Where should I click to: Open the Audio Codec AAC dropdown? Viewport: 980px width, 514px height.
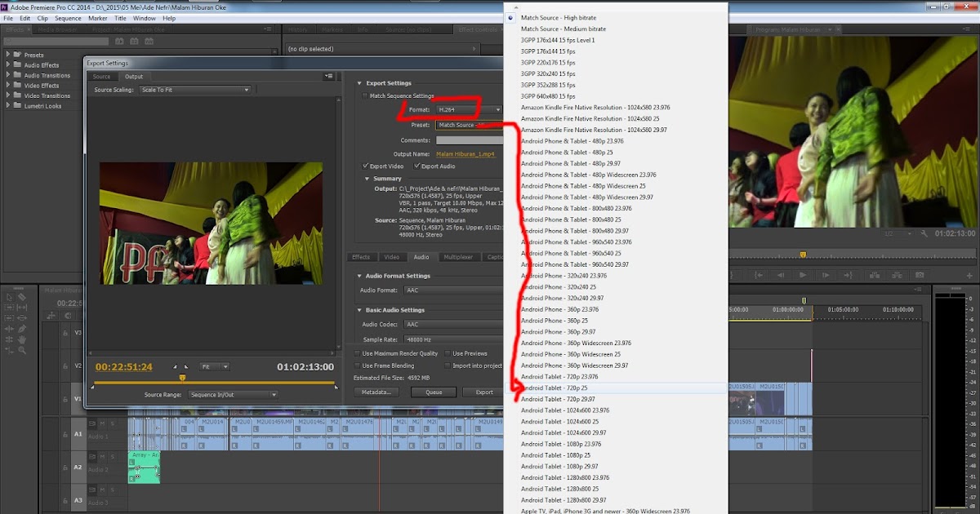(x=453, y=324)
